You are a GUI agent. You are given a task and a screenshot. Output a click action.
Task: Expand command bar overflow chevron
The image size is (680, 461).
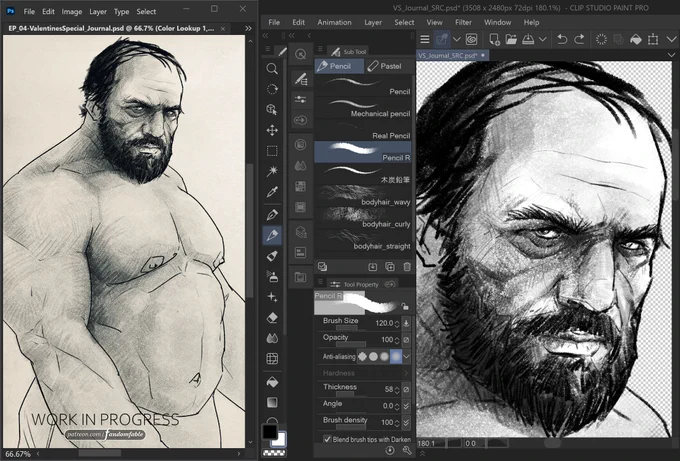point(671,39)
